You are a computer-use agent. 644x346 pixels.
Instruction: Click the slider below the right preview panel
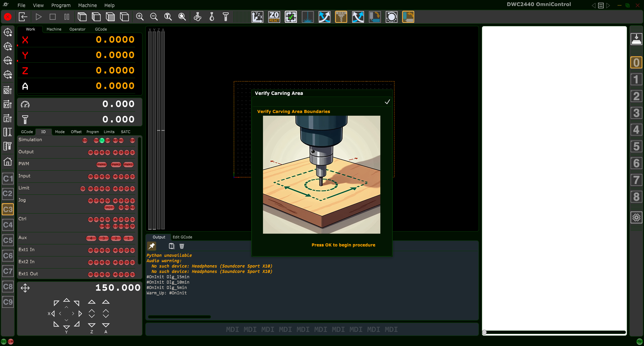click(x=484, y=332)
